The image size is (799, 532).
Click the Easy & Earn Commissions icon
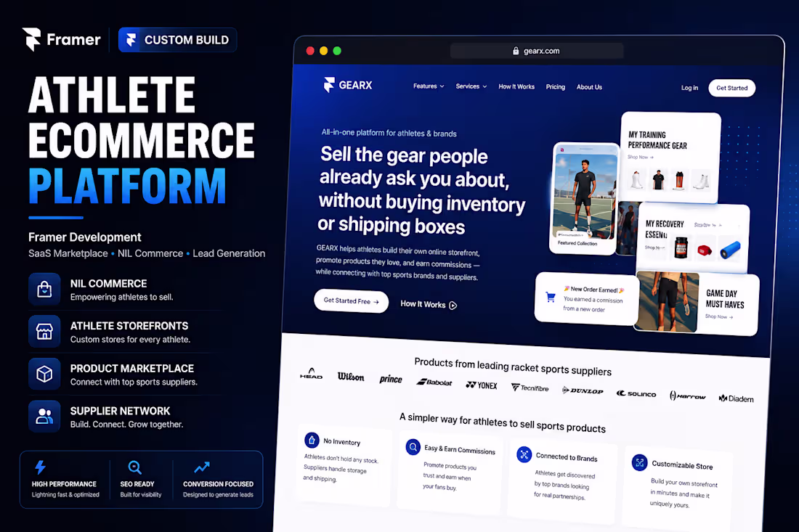point(413,447)
